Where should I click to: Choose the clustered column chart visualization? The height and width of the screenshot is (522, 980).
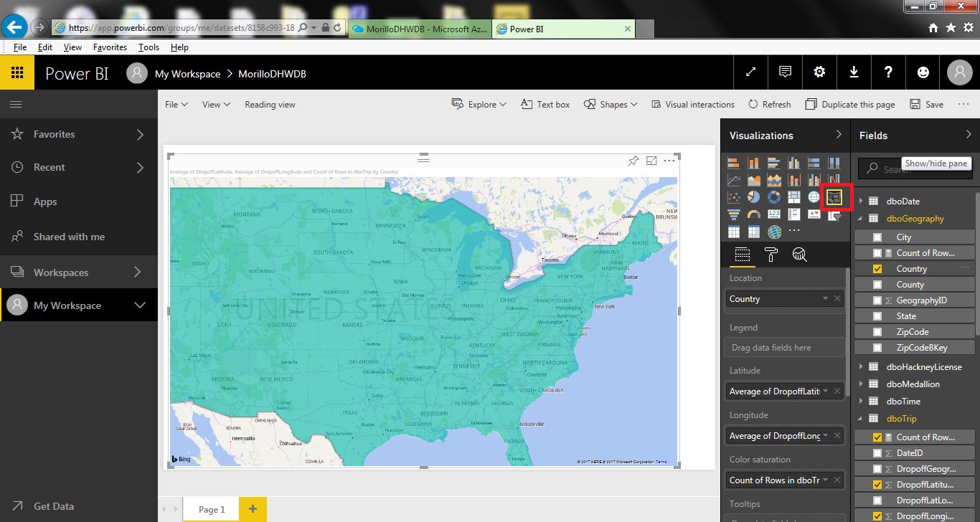click(794, 163)
